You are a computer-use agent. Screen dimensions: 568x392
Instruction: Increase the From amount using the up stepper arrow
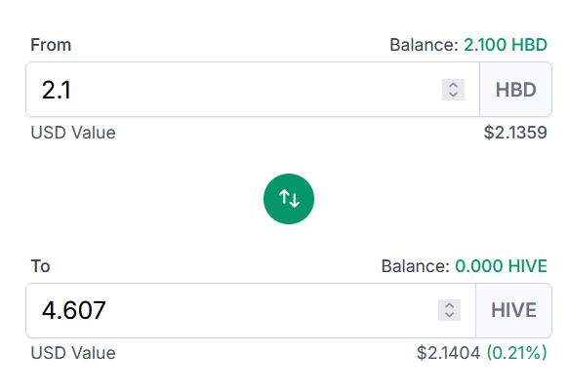(x=453, y=85)
